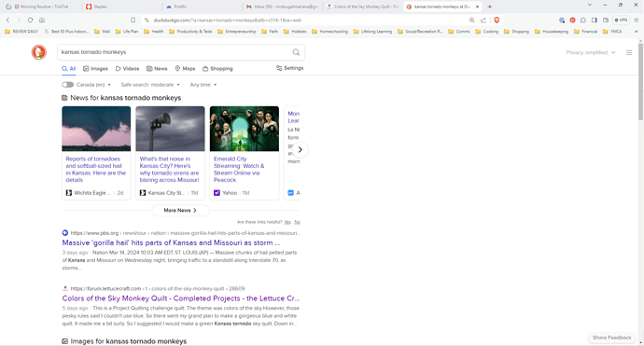Viewport: 644px width, 346px height.
Task: Click the search magnifier icon in the search box
Action: click(x=296, y=52)
